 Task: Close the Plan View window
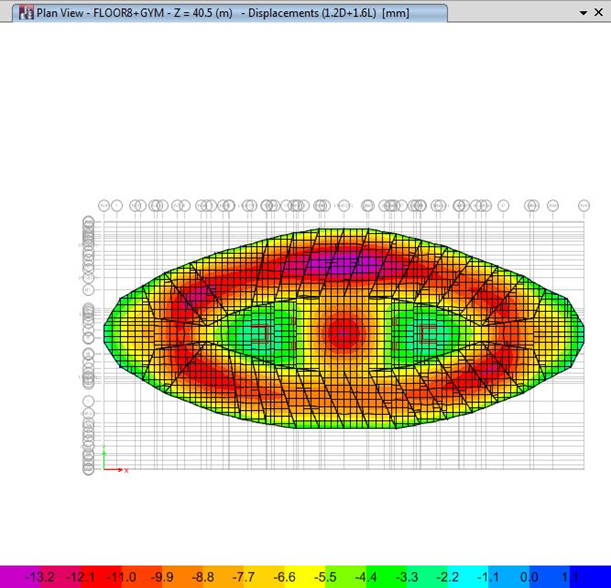pos(599,12)
